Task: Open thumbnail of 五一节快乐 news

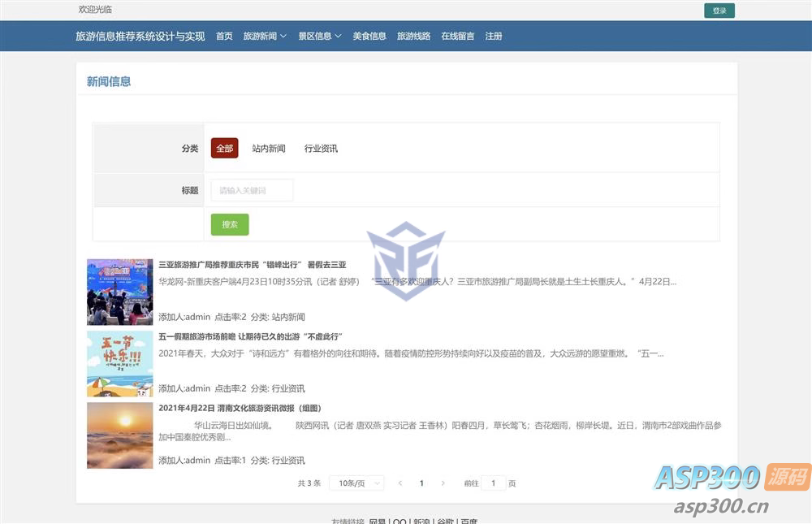Action: point(119,363)
